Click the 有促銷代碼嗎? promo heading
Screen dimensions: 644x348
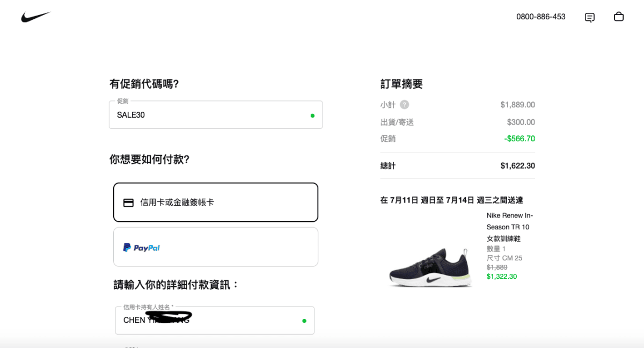click(x=144, y=84)
